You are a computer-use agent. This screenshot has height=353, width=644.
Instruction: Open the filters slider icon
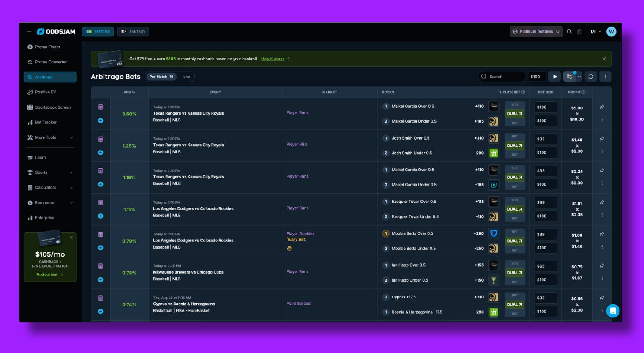click(569, 77)
